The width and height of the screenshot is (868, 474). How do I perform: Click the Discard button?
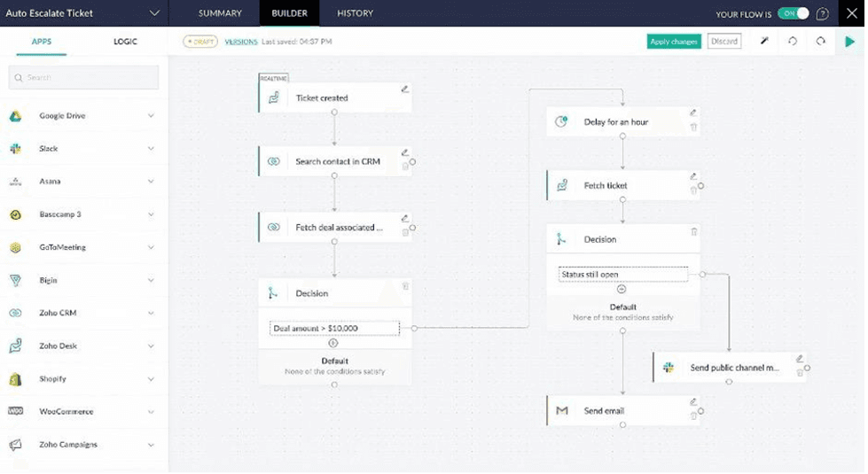[x=723, y=42]
